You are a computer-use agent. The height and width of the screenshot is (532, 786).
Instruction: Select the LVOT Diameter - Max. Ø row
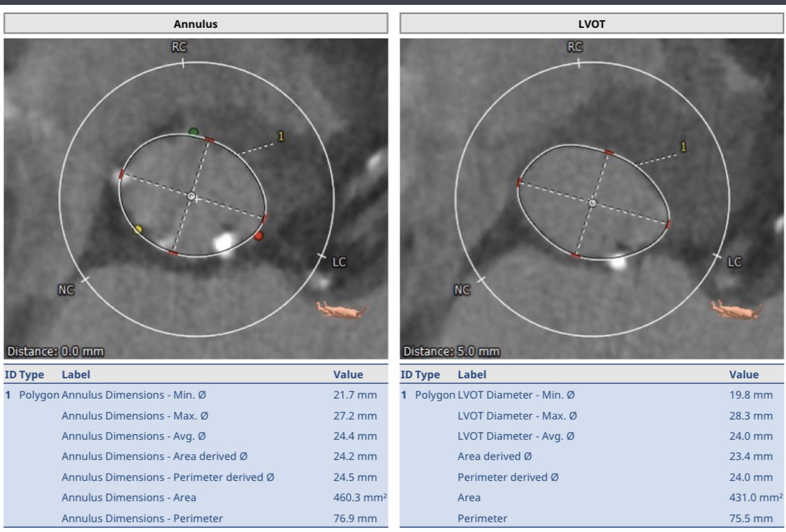coord(592,416)
